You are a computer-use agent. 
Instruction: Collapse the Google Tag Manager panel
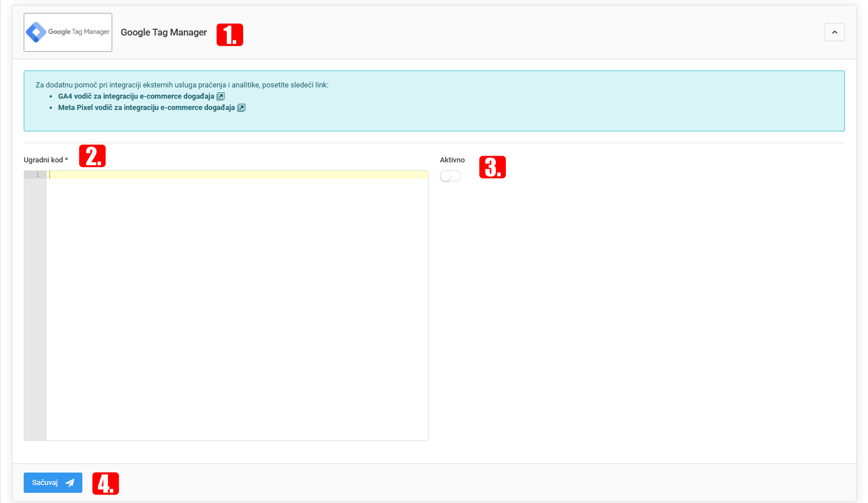(834, 32)
